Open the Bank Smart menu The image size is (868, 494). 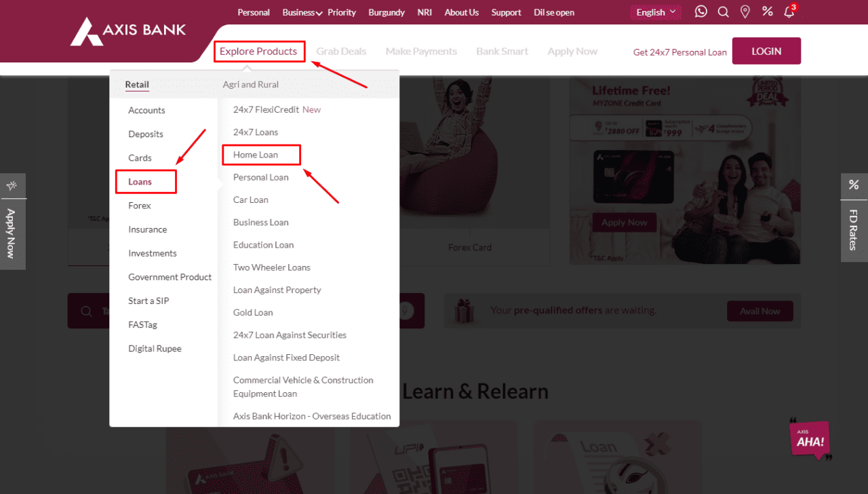[502, 51]
